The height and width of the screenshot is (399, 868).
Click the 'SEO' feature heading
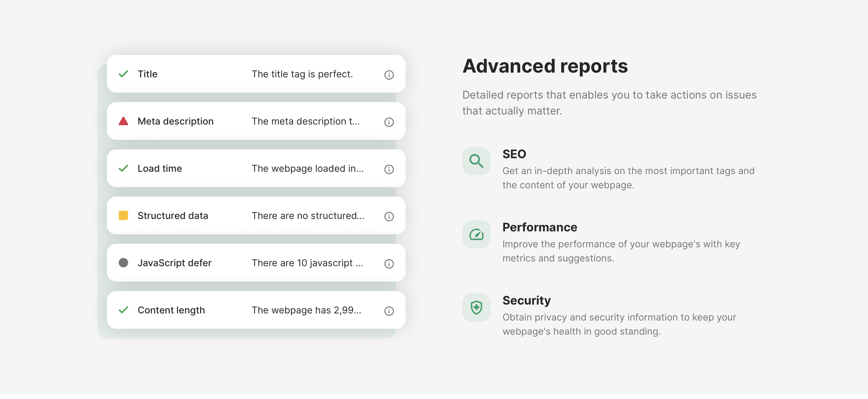[x=514, y=154]
